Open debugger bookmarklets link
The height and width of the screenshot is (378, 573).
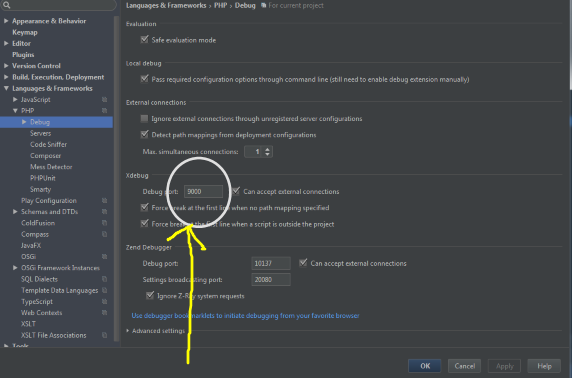pyautogui.click(x=245, y=315)
